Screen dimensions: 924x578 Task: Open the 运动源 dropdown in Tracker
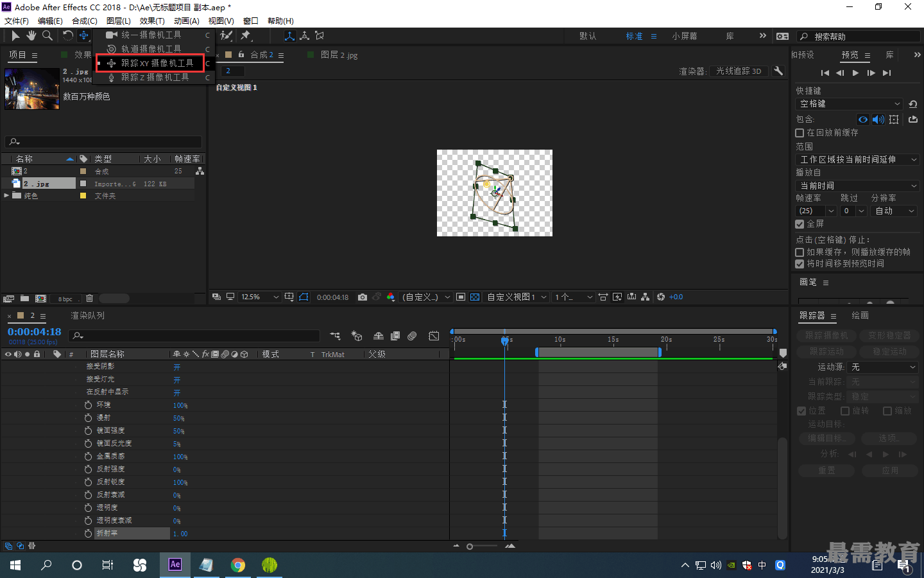[x=883, y=367]
